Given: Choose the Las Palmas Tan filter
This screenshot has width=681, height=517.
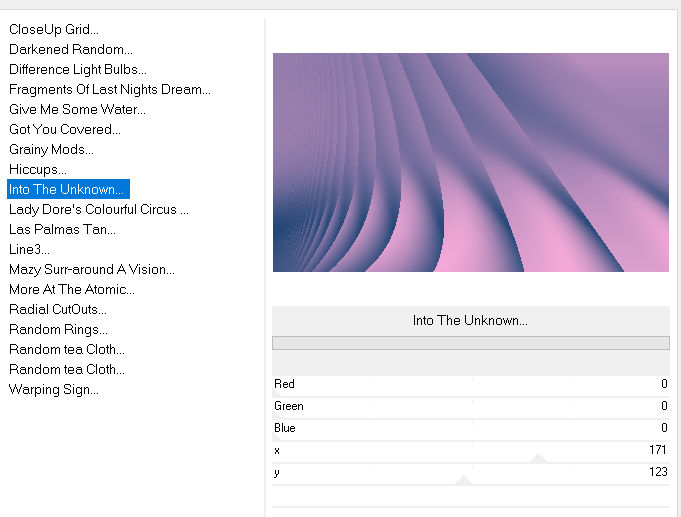Looking at the screenshot, I should (x=62, y=230).
